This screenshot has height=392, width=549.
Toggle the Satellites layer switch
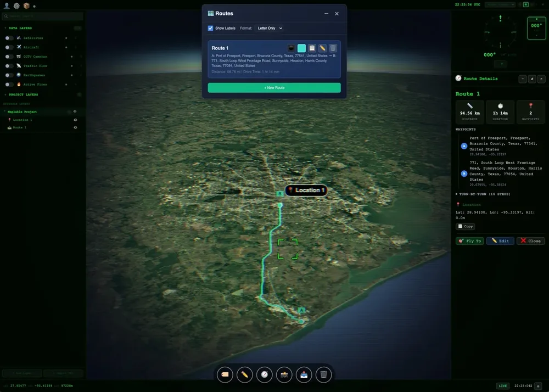coord(9,38)
